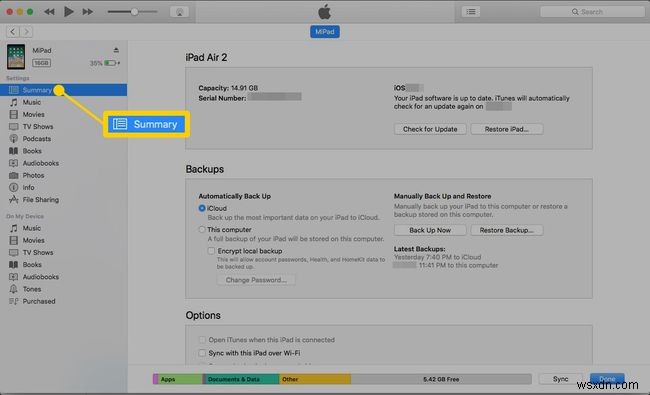Select the iCloud backup radio button
Image resolution: width=650 pixels, height=395 pixels.
click(202, 208)
